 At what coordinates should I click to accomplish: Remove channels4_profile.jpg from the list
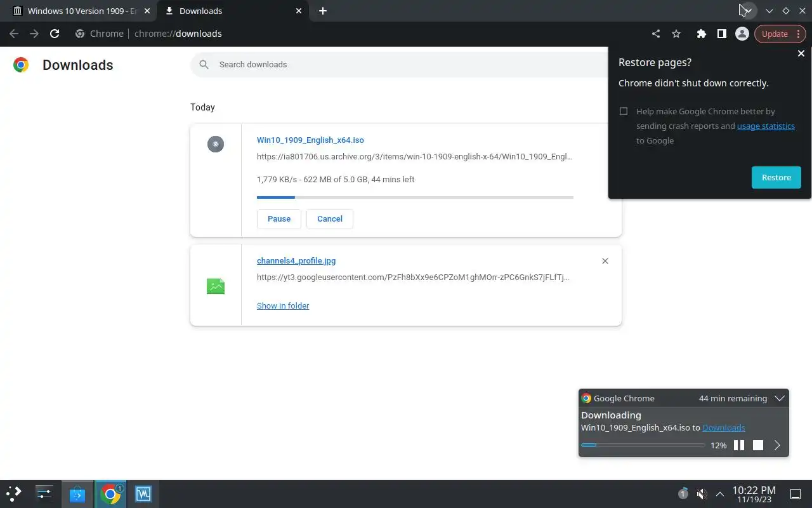click(605, 261)
